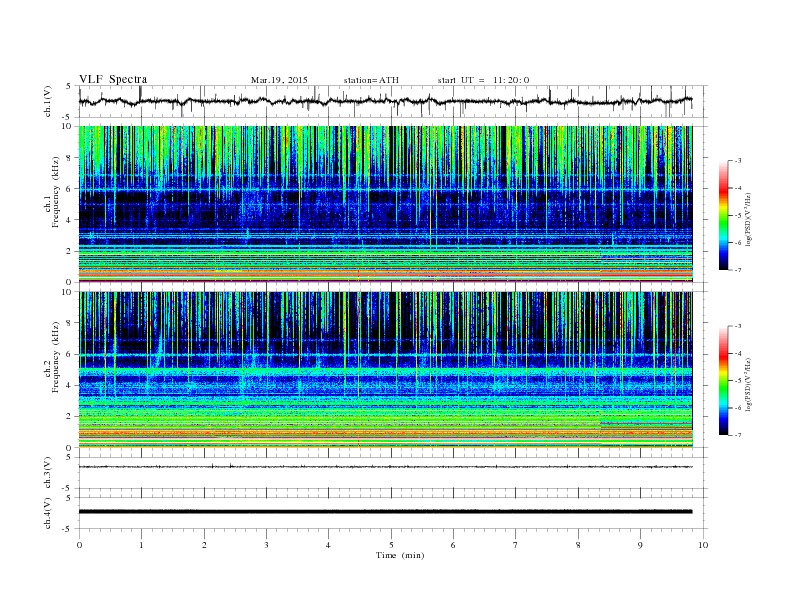Viewport: 792px width, 612px height.
Task: Click the upper PSD color scale bar
Action: coord(724,216)
